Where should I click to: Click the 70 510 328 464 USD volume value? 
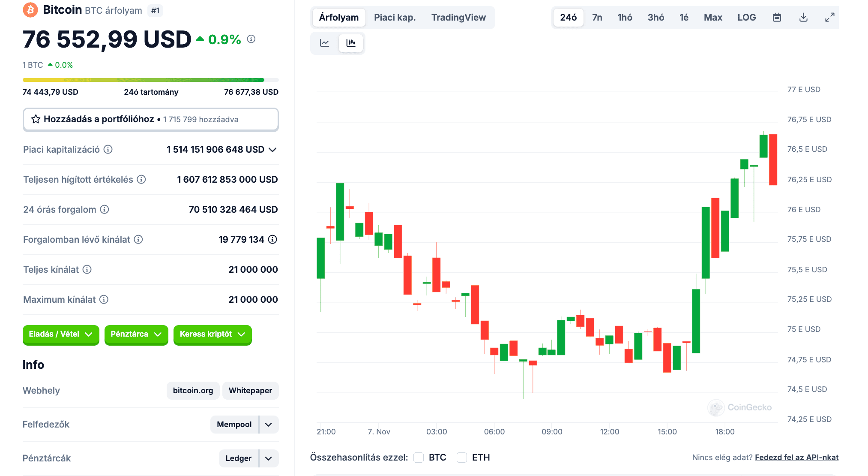[233, 210]
